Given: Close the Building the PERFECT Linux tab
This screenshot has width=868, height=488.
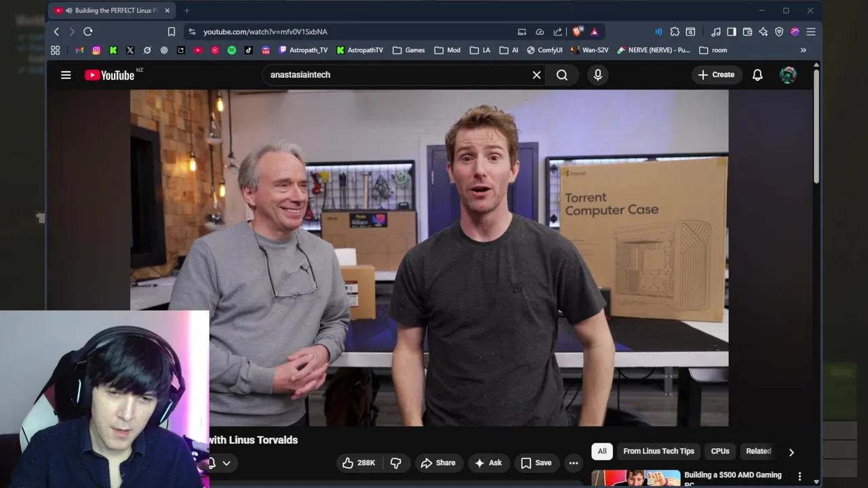Looking at the screenshot, I should pos(167,11).
